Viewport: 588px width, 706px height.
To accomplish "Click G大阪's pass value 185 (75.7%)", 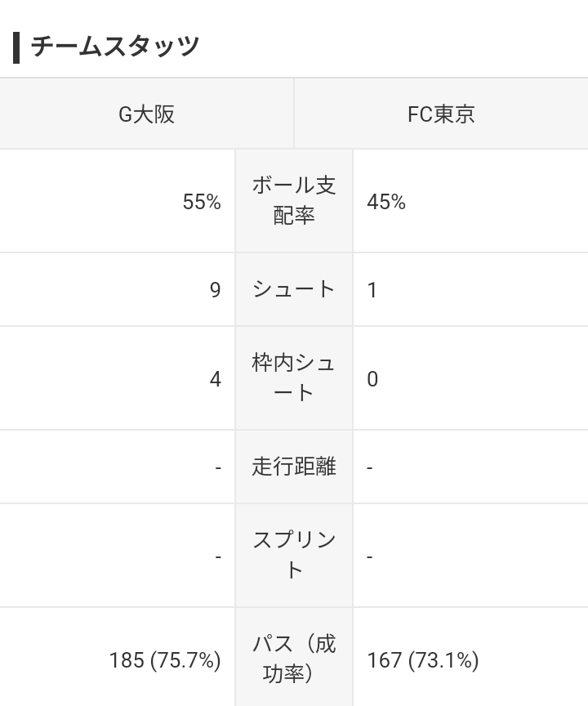I will click(165, 660).
